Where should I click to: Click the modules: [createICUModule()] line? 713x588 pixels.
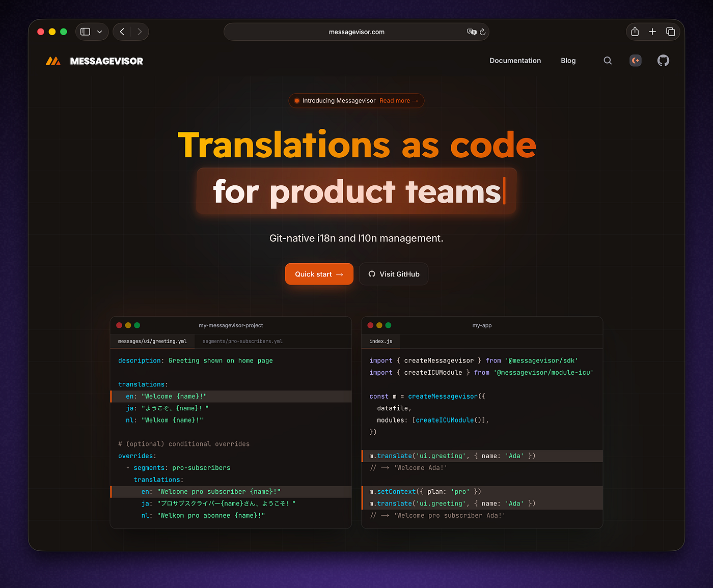pos(433,420)
